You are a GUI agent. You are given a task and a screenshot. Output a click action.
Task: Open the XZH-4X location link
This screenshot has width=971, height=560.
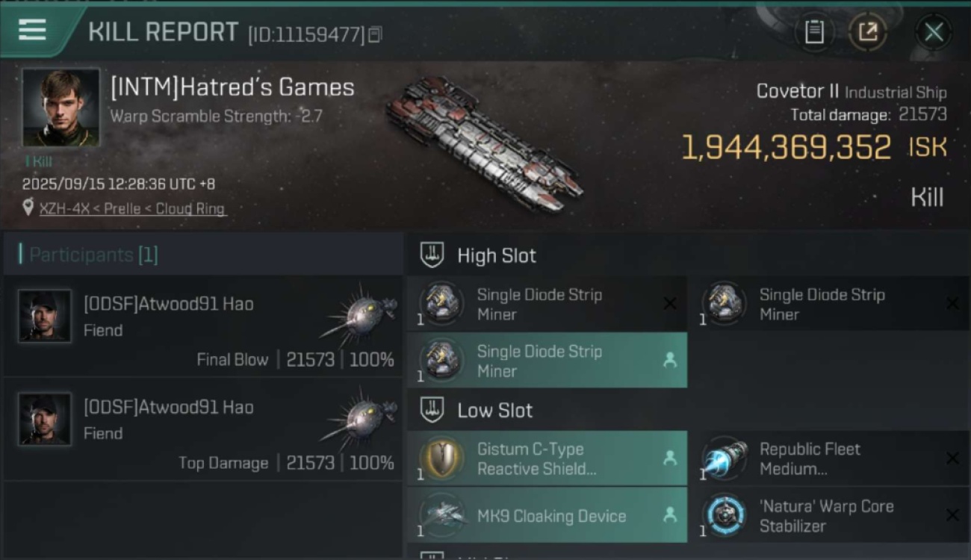point(131,209)
